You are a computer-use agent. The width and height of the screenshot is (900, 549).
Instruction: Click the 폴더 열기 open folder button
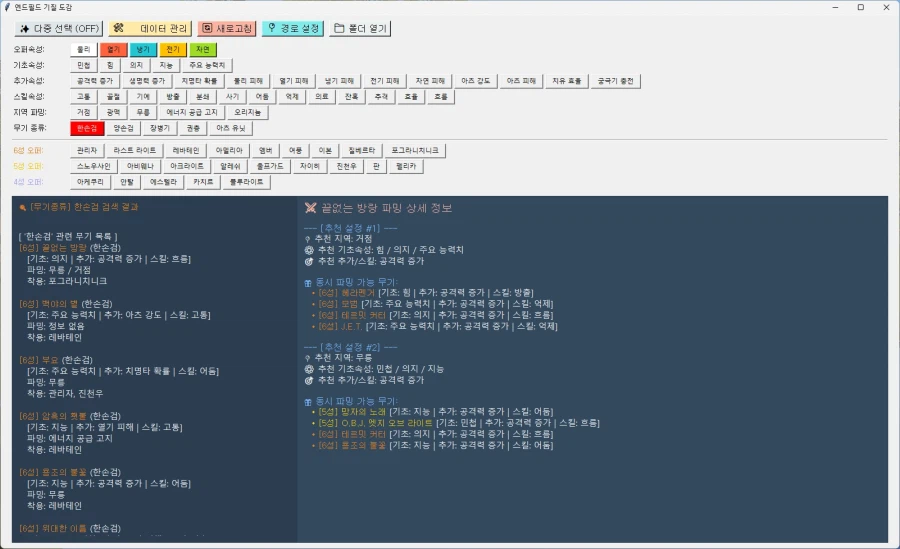360,28
